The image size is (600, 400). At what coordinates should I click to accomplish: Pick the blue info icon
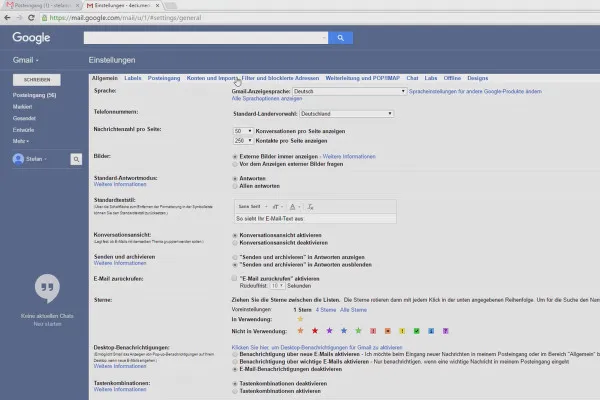tap(431, 331)
